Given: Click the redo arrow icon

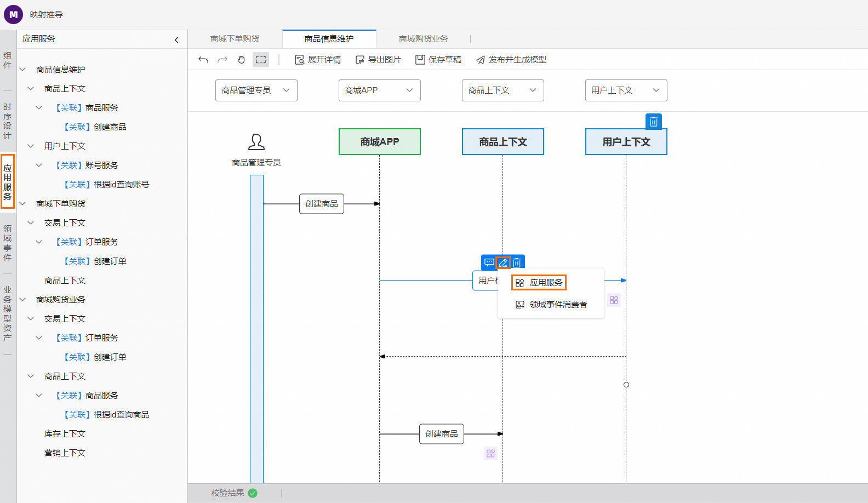Looking at the screenshot, I should pos(222,60).
